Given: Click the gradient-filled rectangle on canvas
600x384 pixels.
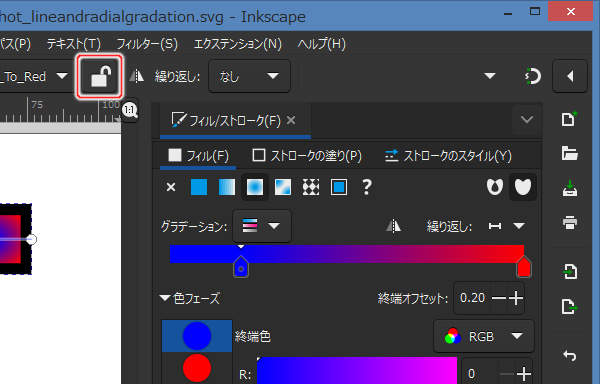Looking at the screenshot, I should 10,239.
